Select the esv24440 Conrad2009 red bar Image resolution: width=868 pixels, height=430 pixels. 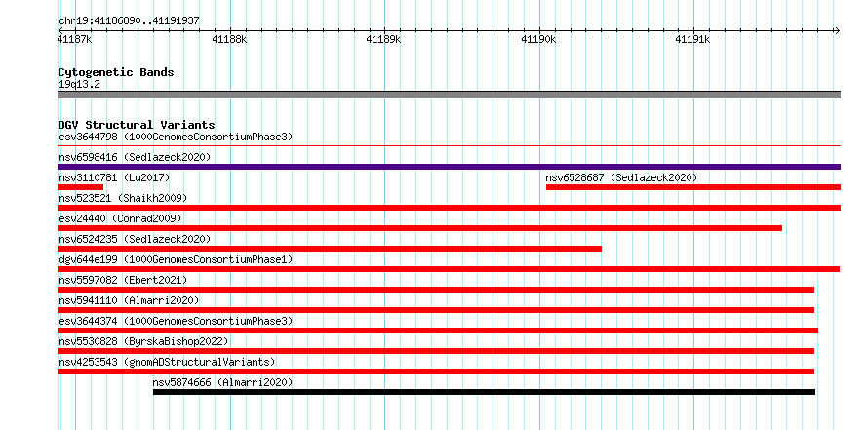419,228
